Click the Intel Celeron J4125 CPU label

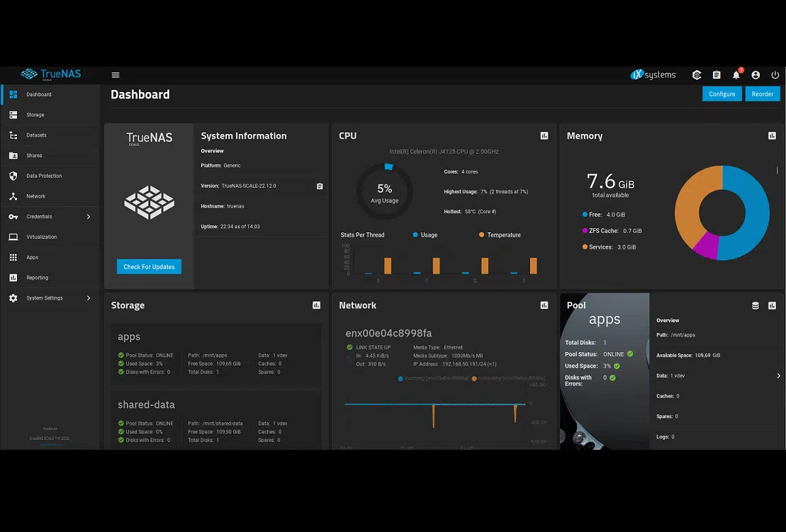point(444,152)
